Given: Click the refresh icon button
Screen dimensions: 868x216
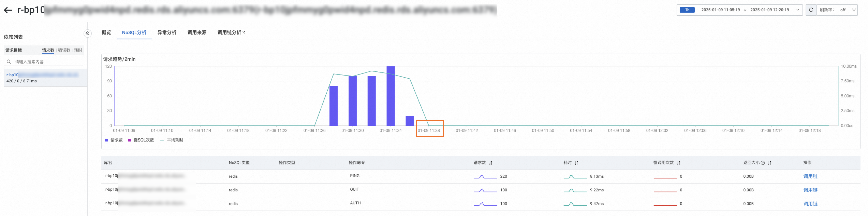Looking at the screenshot, I should coord(811,10).
